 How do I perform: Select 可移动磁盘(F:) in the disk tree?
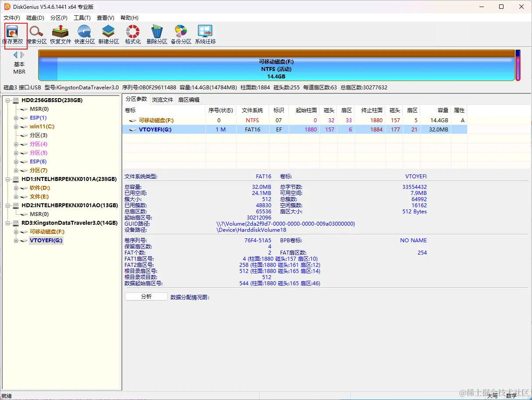pos(47,232)
